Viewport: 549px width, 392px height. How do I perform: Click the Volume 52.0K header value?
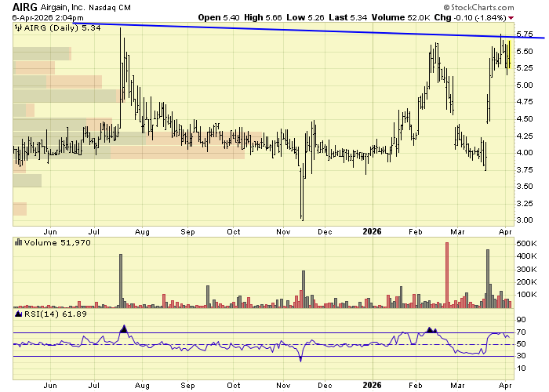click(x=401, y=17)
